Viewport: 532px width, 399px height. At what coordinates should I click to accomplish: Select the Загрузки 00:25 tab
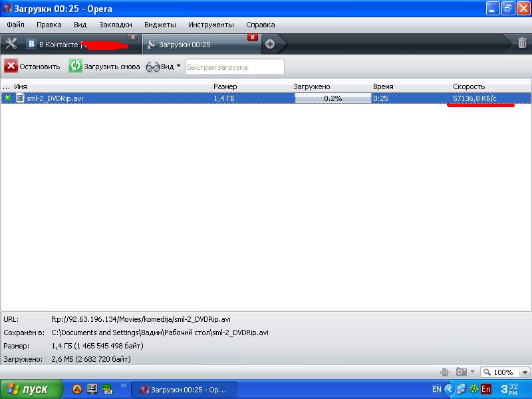point(201,44)
